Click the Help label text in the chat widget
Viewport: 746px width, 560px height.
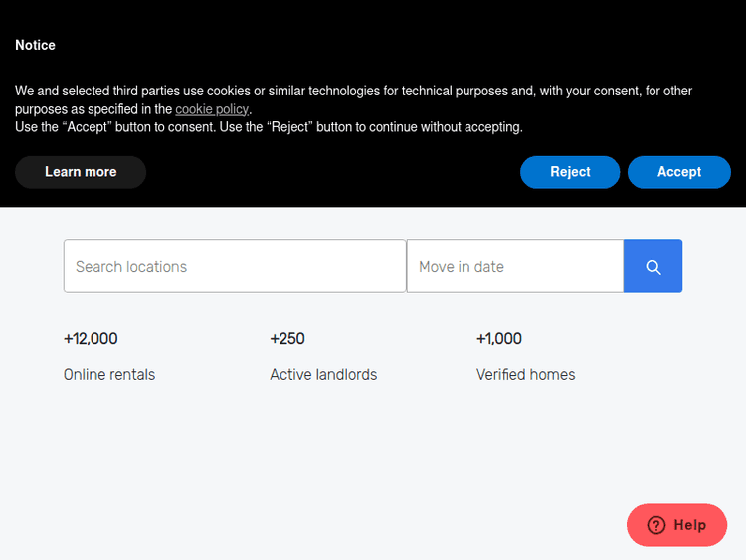[690, 525]
